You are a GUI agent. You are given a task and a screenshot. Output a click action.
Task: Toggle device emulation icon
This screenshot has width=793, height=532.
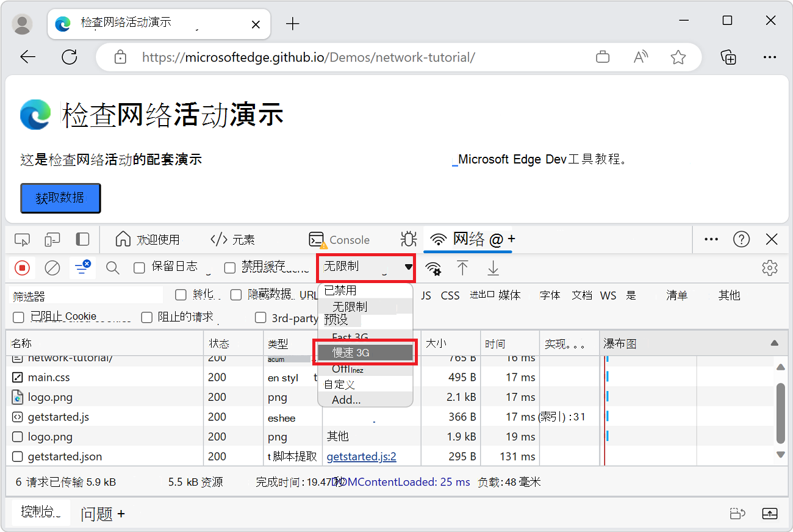click(x=52, y=239)
